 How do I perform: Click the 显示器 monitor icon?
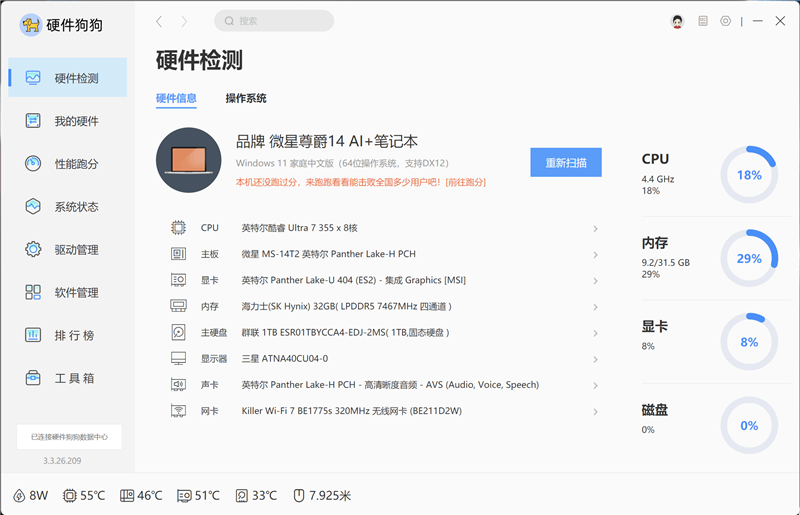click(x=178, y=358)
